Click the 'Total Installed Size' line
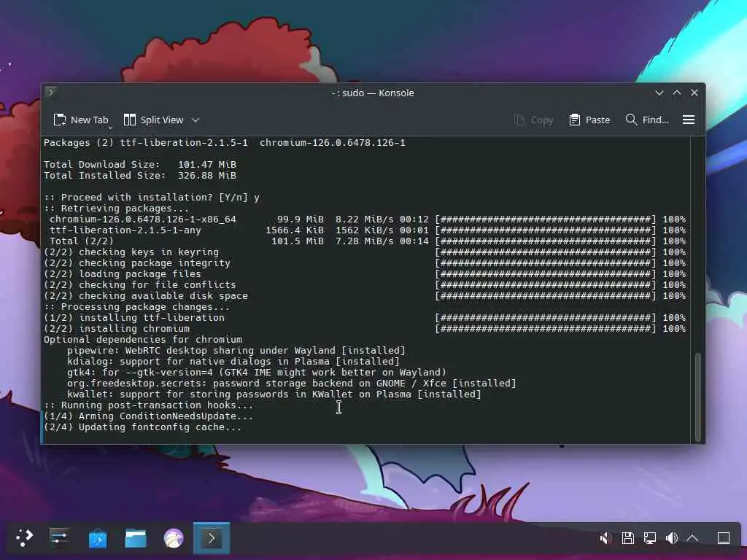The image size is (747, 560). click(140, 175)
